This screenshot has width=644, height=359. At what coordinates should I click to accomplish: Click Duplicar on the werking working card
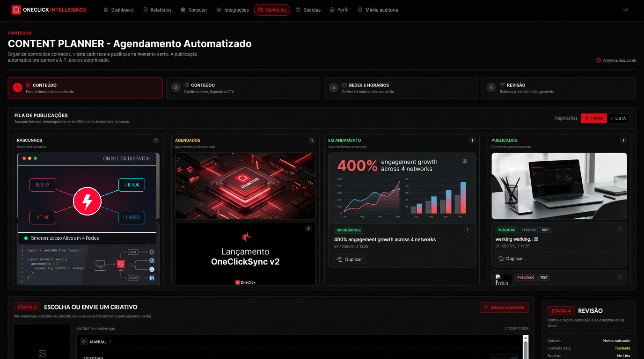511,258
